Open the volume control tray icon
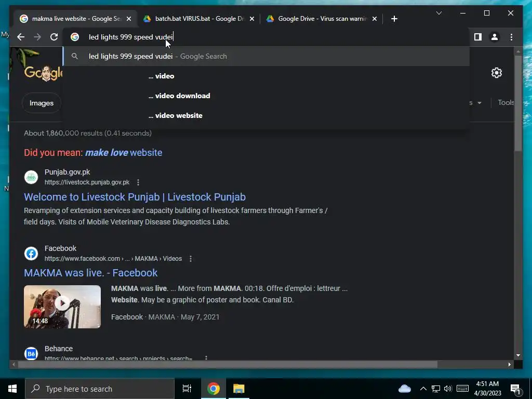Image resolution: width=532 pixels, height=399 pixels. point(448,389)
